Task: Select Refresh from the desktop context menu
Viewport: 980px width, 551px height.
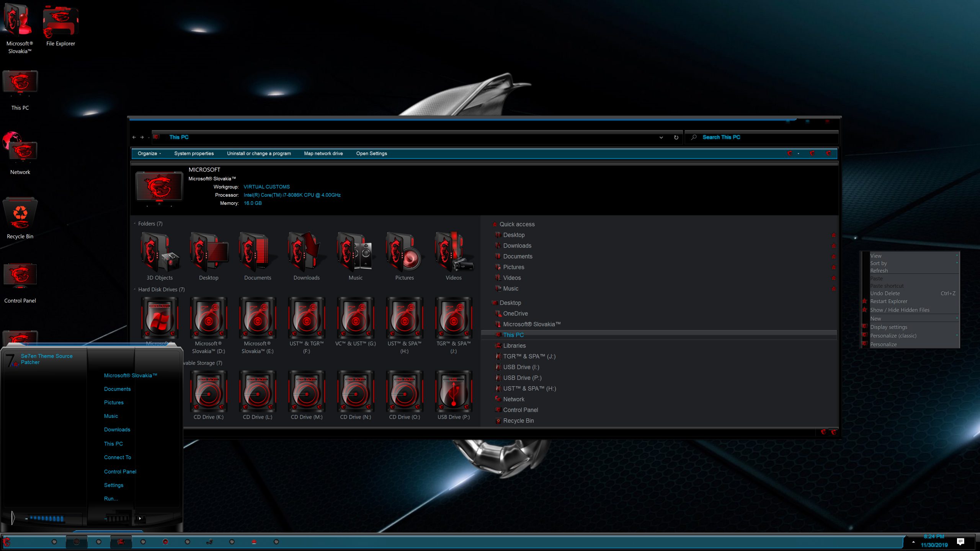Action: tap(879, 271)
